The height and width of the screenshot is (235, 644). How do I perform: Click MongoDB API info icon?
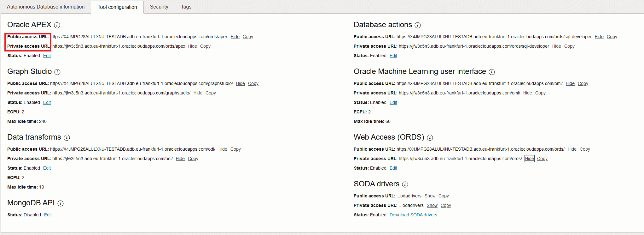[x=61, y=203]
